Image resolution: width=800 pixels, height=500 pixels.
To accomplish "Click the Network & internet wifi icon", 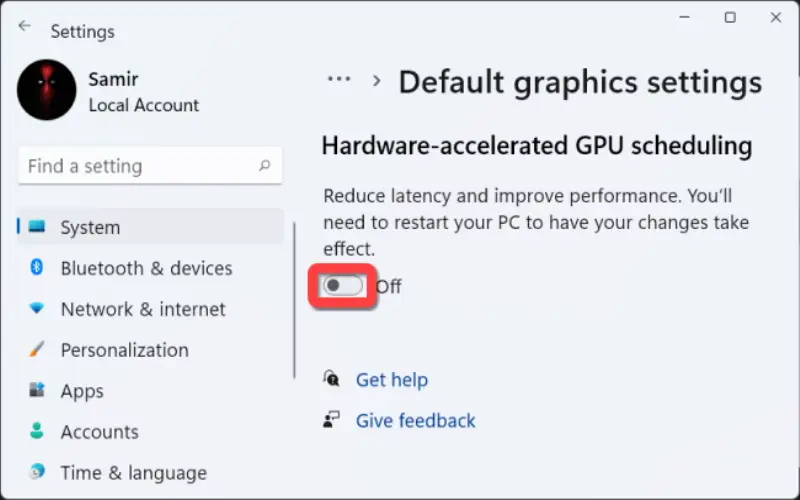I will point(36,308).
